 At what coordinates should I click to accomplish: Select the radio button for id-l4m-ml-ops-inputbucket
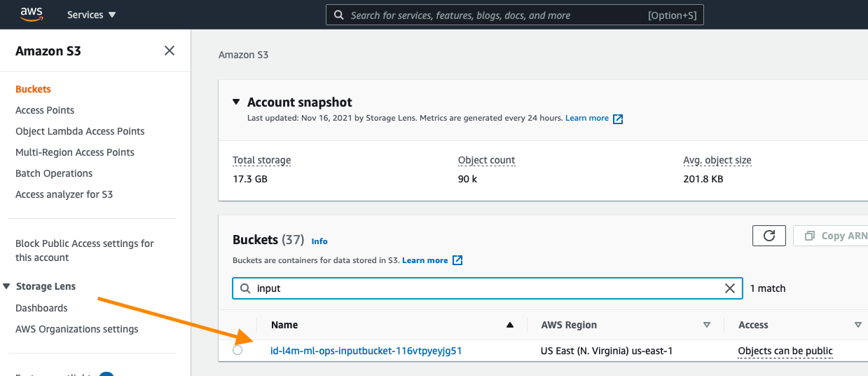click(237, 350)
